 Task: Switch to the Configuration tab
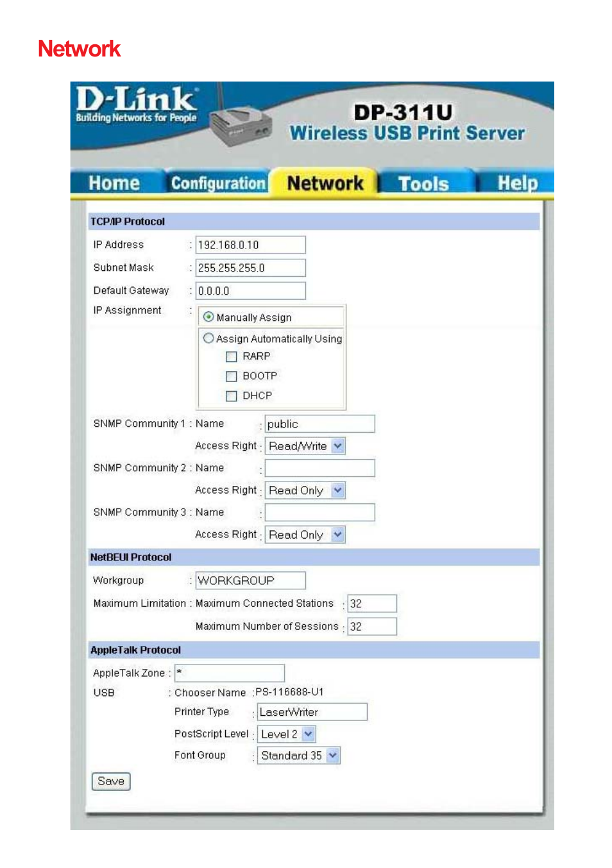(218, 183)
